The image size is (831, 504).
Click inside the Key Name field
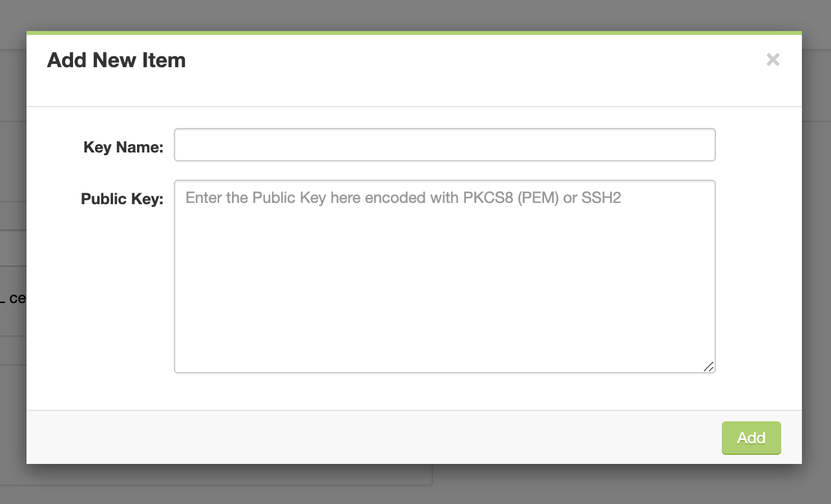click(445, 145)
